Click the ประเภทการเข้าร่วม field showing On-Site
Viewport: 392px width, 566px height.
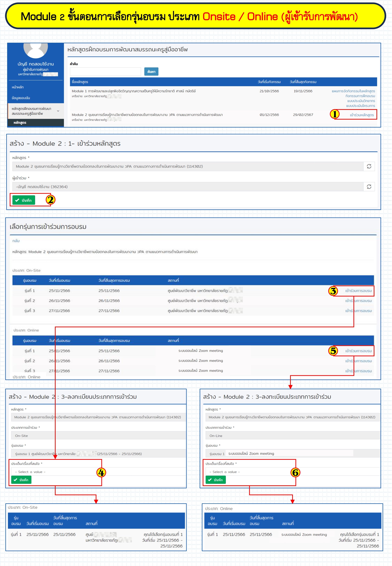98,436
